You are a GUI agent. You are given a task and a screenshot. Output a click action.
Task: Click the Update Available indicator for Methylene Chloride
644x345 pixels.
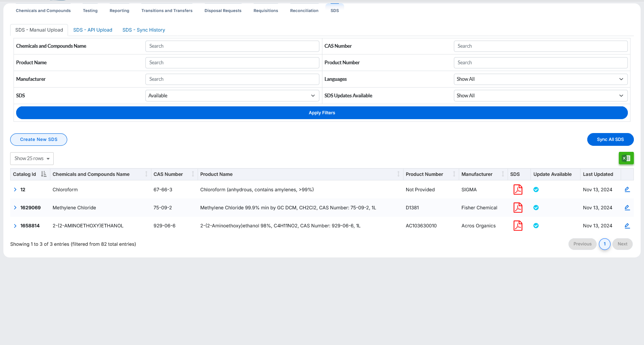pyautogui.click(x=536, y=207)
